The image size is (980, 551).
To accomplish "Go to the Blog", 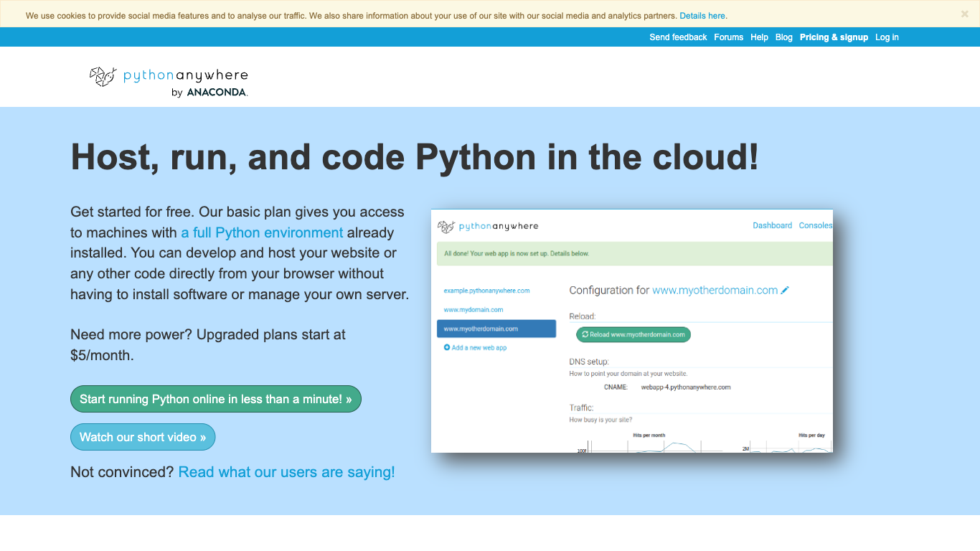I will 784,37.
